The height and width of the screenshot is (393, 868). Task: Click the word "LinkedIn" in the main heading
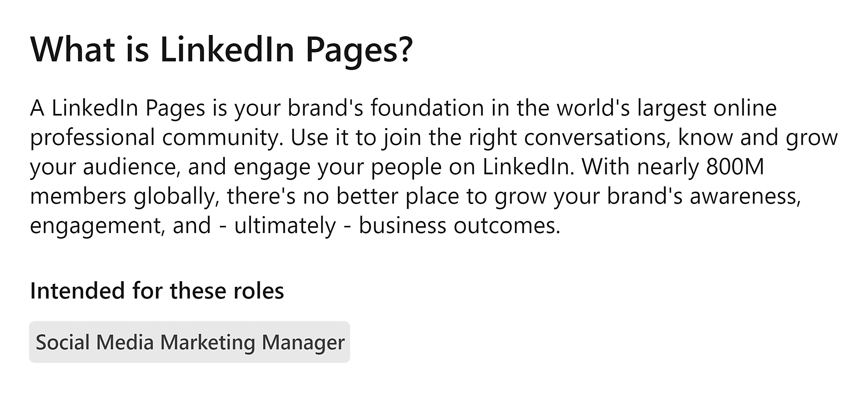point(227,50)
